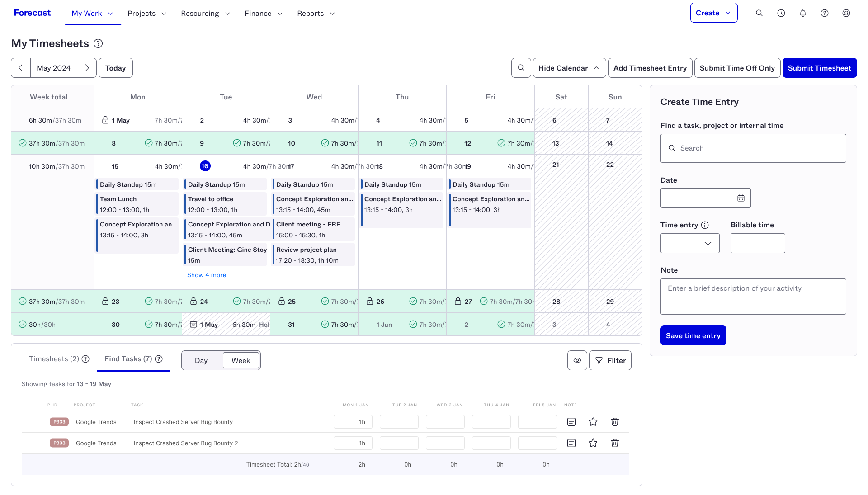Click the help icon beside Timesheets (2)

tap(85, 359)
